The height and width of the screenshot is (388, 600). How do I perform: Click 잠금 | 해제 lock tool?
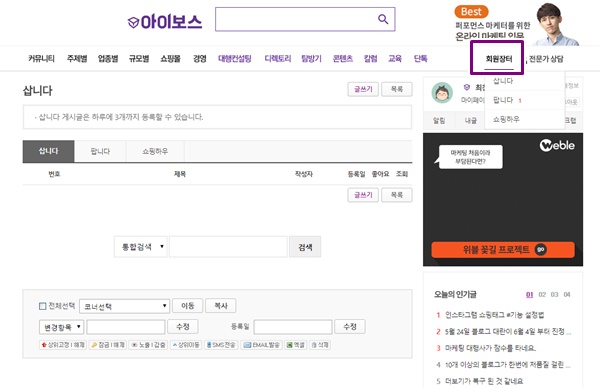coord(108,345)
